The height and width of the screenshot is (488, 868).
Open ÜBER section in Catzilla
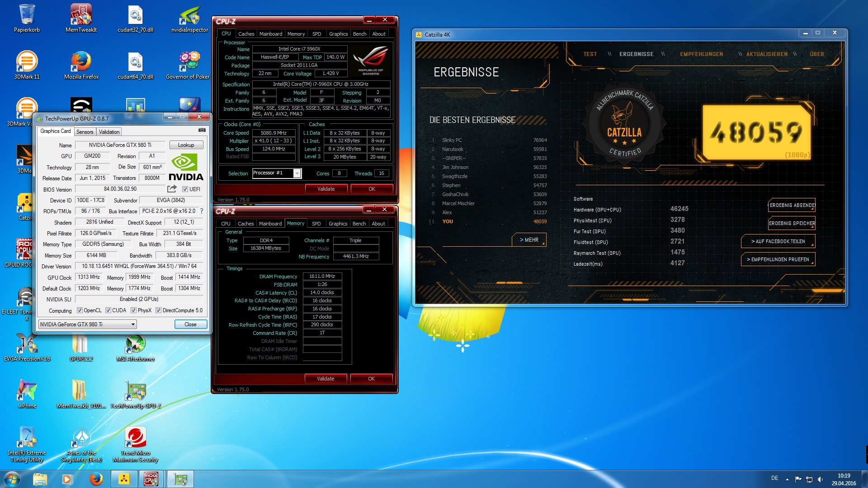coord(816,54)
